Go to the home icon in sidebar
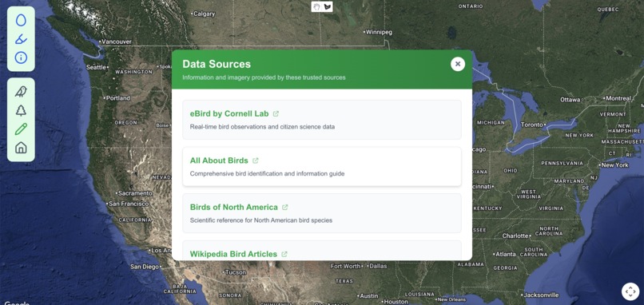Image resolution: width=644 pixels, height=305 pixels. 21,148
